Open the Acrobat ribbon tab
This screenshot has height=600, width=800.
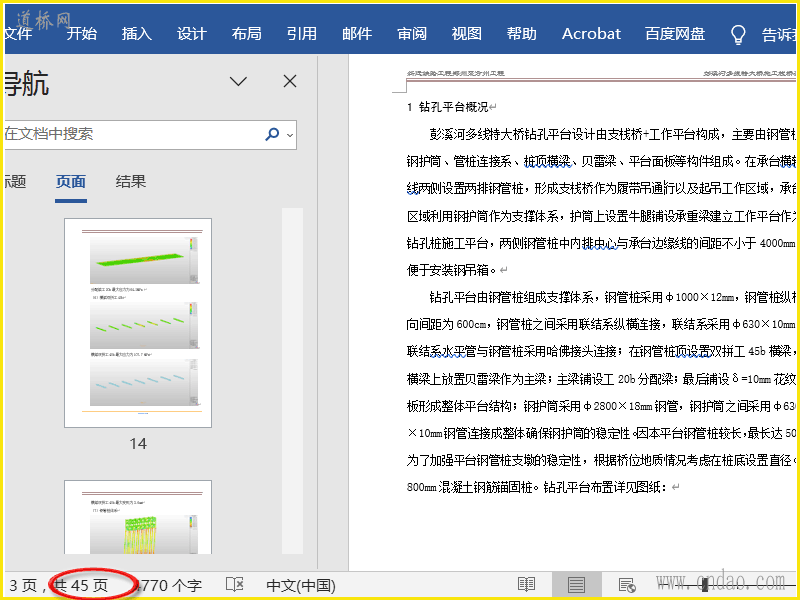pos(591,34)
